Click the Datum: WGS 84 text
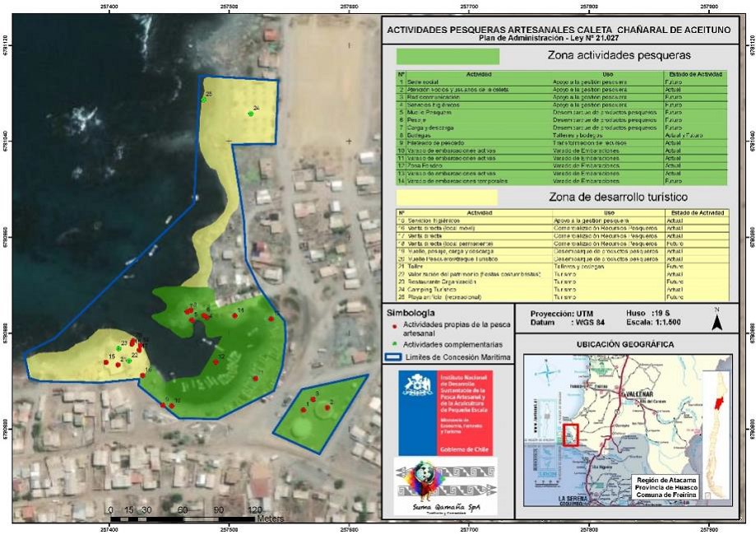Viewport: 756px width, 535px height. point(567,323)
